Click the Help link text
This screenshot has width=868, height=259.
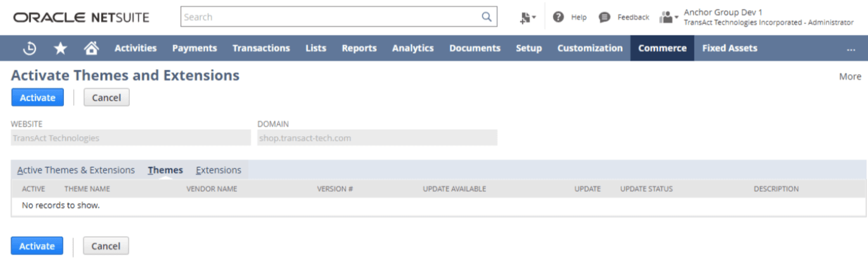pos(579,18)
